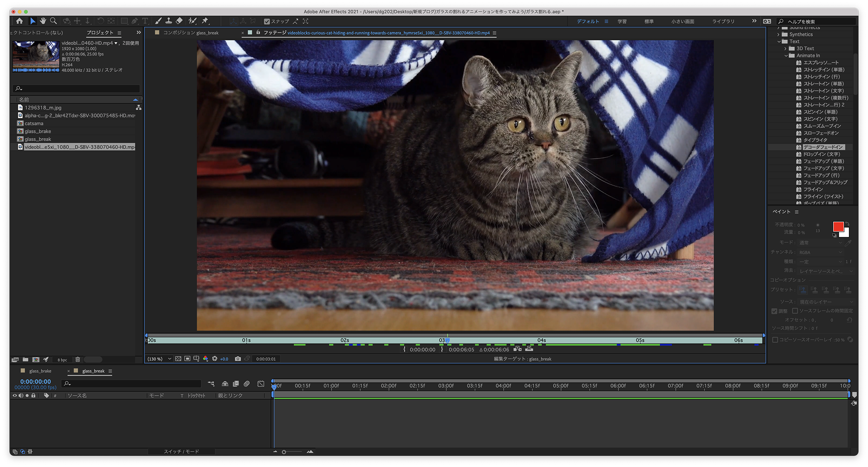This screenshot has height=467, width=868.
Task: Toggle motion blur switch in timeline
Action: [247, 384]
